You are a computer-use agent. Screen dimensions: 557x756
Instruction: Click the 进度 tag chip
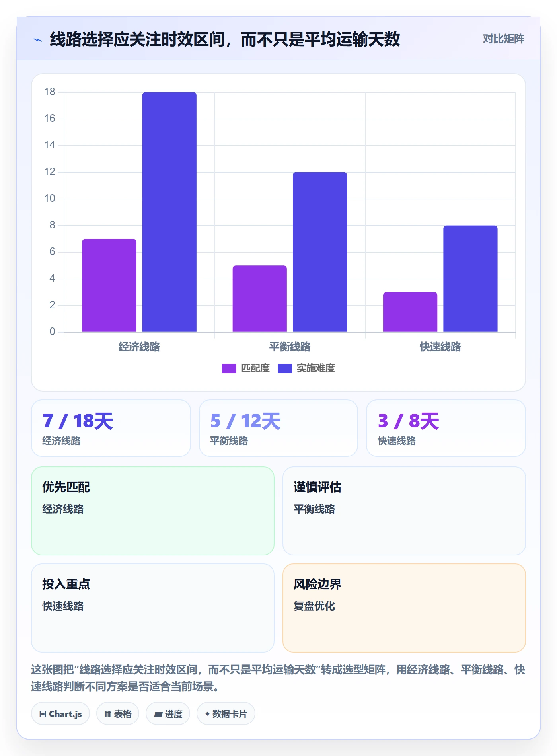pyautogui.click(x=168, y=714)
